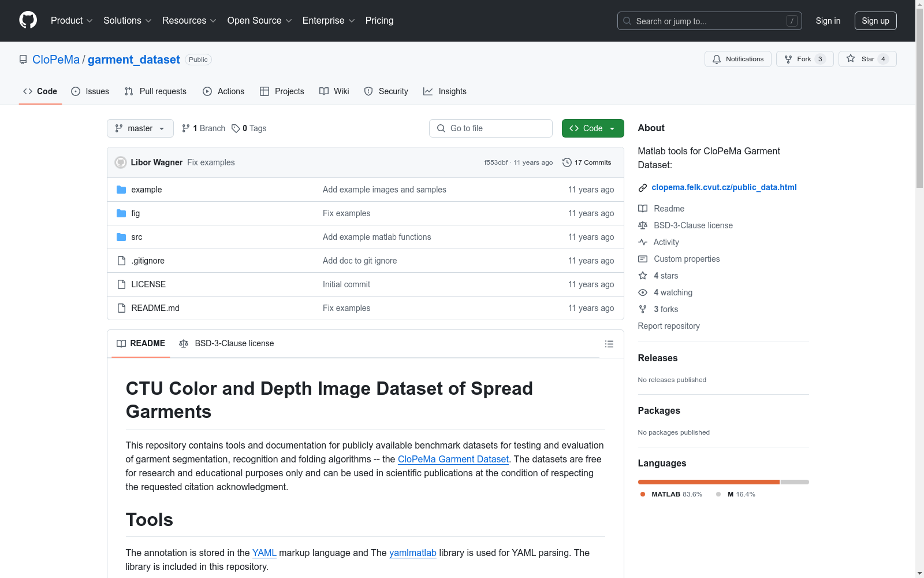Open Custom properties link
Viewport: 924px width, 578px height.
pyautogui.click(x=679, y=259)
